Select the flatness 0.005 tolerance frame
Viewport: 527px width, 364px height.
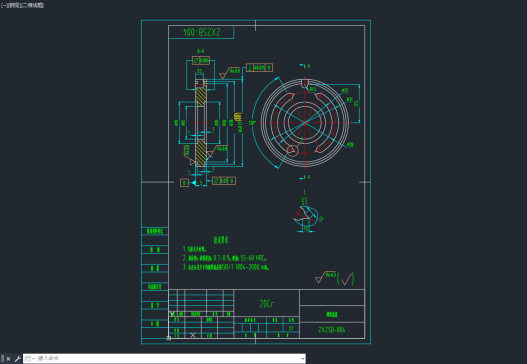pos(201,60)
